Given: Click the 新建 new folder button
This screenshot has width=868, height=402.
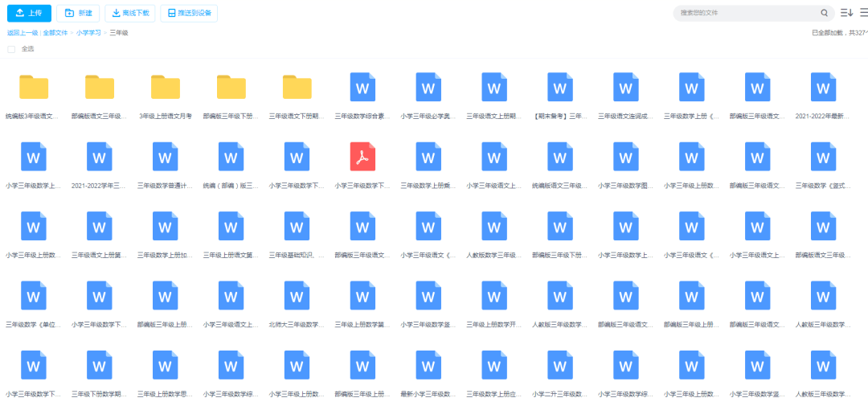Looking at the screenshot, I should click(78, 13).
